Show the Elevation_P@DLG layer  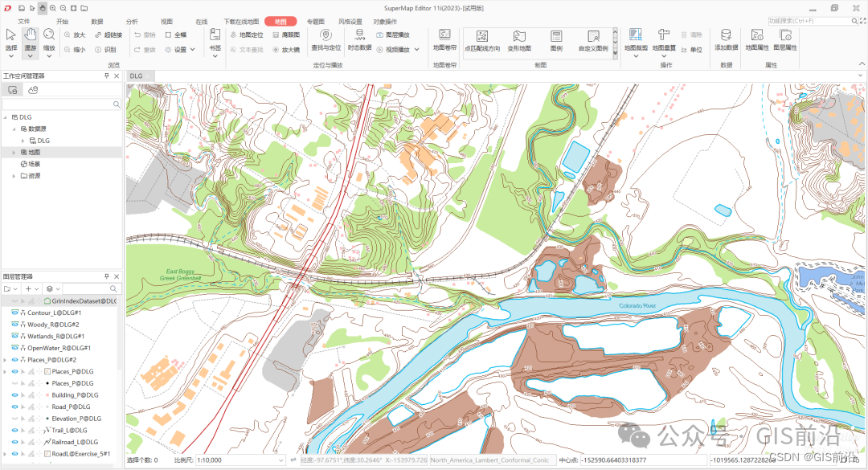[x=15, y=419]
